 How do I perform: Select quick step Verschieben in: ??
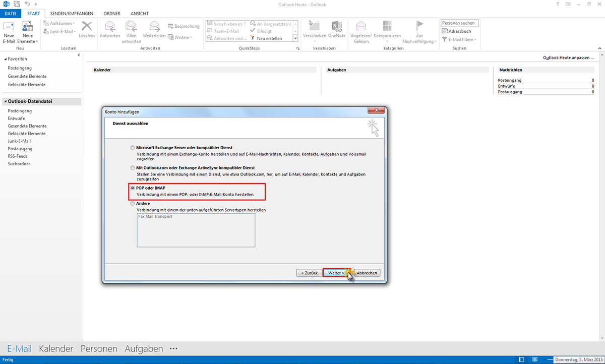pos(226,24)
